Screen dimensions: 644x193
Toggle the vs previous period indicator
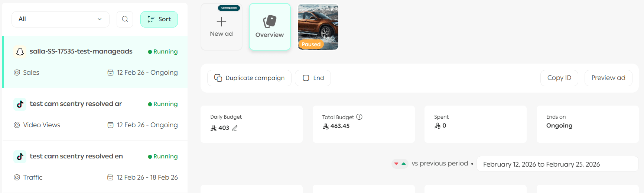[400, 164]
